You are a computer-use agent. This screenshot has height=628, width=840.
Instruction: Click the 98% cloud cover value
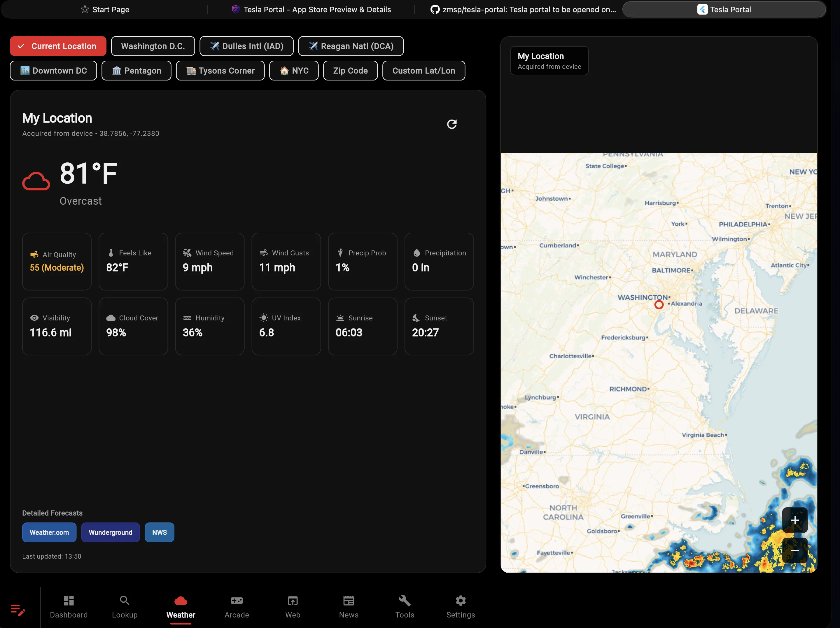(116, 333)
